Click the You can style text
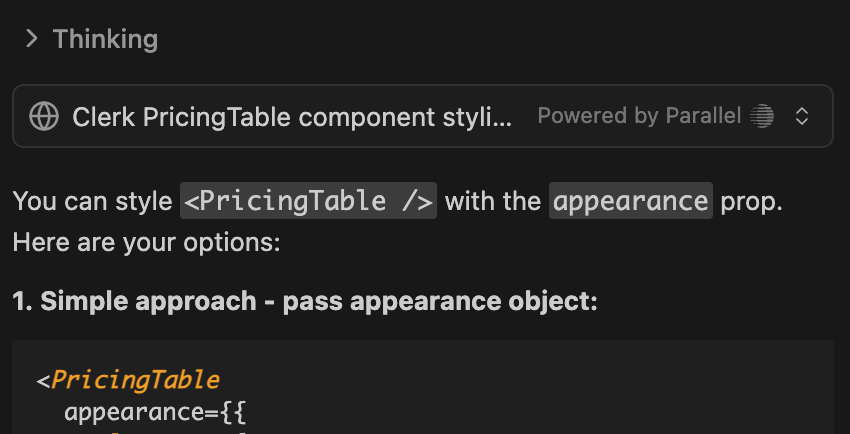 92,201
